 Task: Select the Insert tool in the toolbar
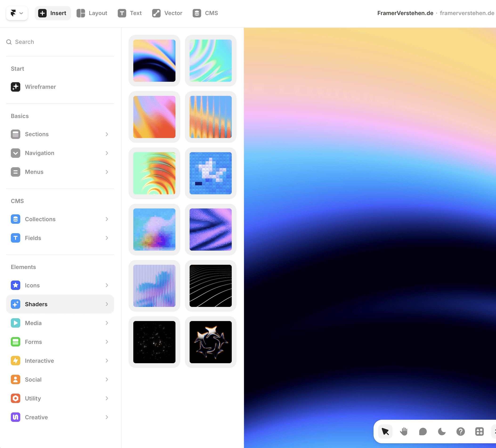[53, 13]
